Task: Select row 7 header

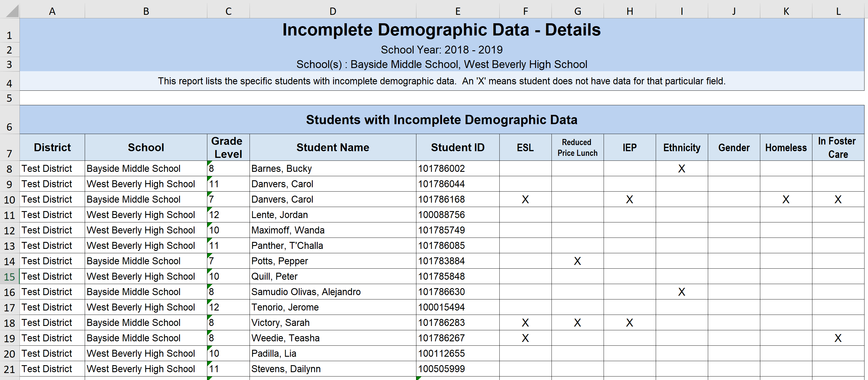Action: [x=9, y=147]
